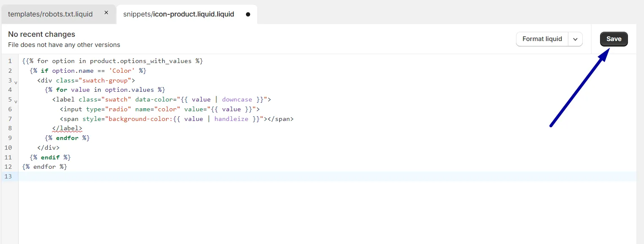The image size is (644, 244).
Task: Collapse the code fold at line 5
Action: coord(16,102)
